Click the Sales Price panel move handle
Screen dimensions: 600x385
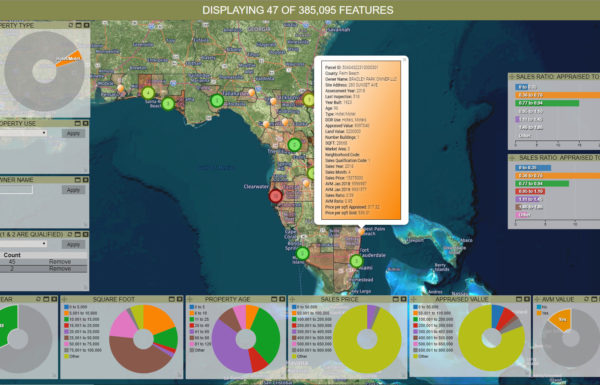293,299
